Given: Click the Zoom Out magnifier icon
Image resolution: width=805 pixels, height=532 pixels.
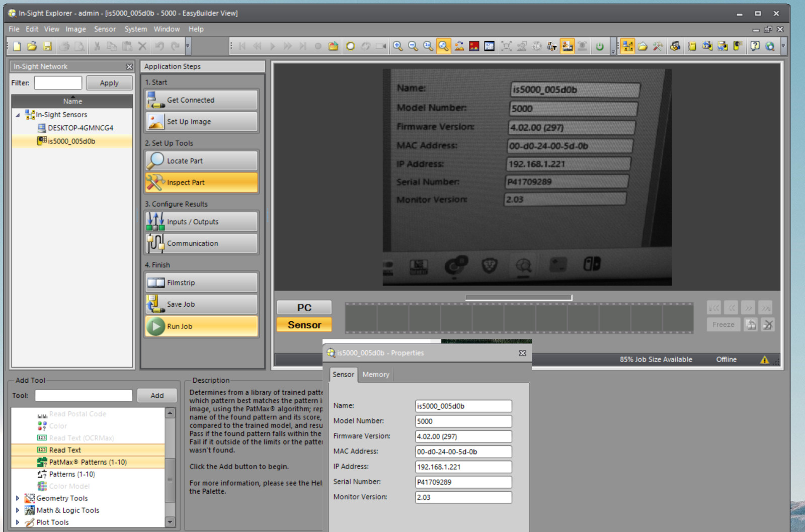Looking at the screenshot, I should click(x=413, y=46).
